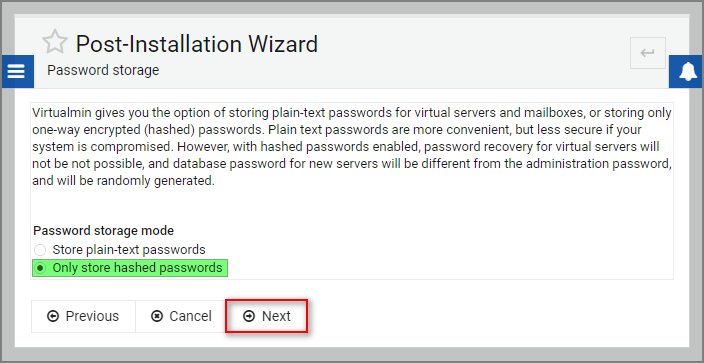The width and height of the screenshot is (704, 363).
Task: Click the Password storage mode label
Action: pos(104,231)
